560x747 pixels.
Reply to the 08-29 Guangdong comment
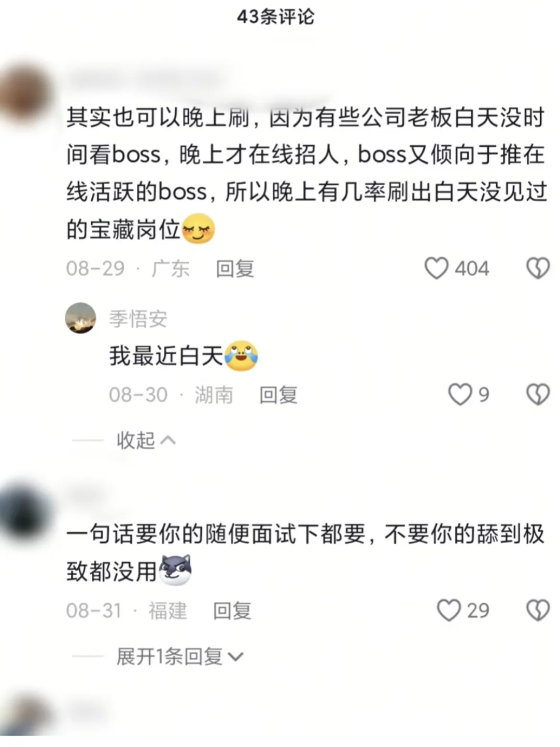[235, 268]
